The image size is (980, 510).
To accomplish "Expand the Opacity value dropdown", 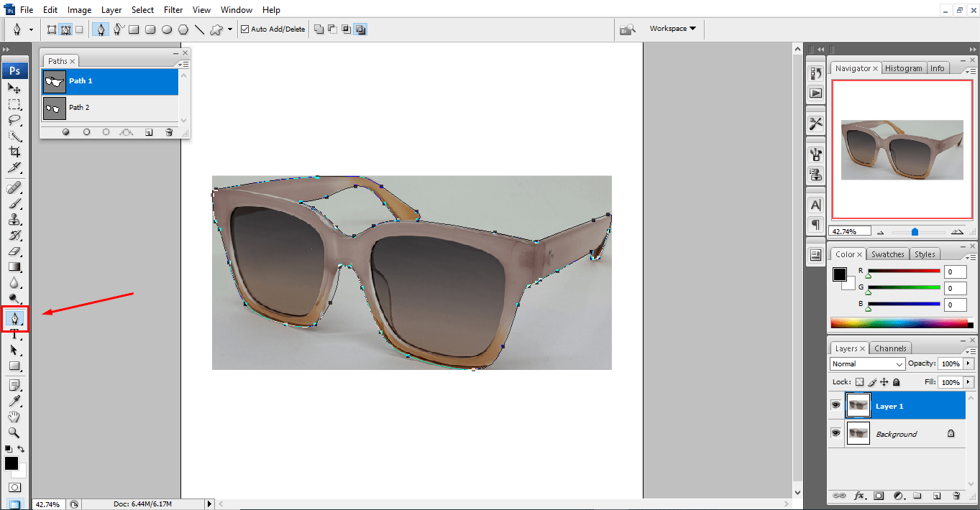I will (x=968, y=363).
